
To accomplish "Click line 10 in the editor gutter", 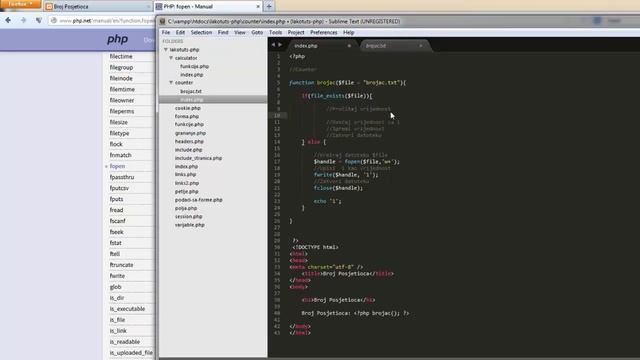I will coord(277,116).
